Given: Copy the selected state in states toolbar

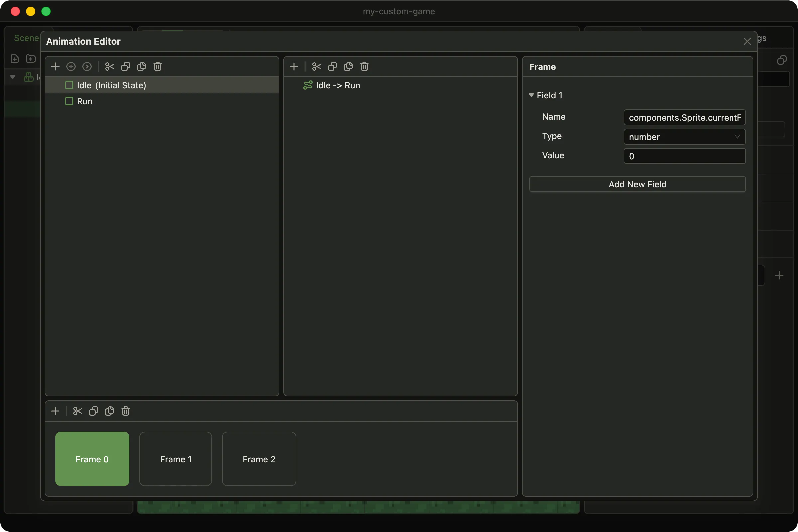Looking at the screenshot, I should coord(126,66).
